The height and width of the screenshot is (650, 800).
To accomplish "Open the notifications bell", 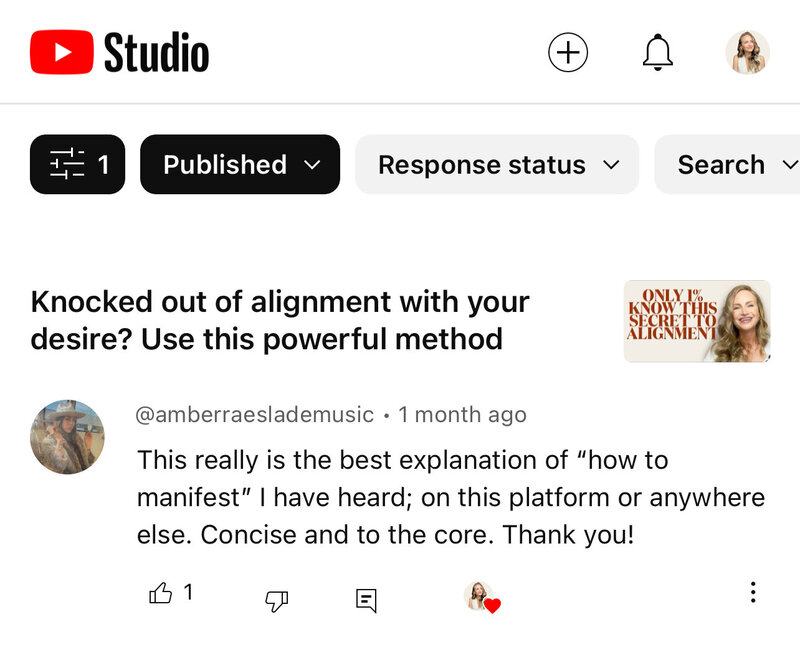I will tap(657, 52).
